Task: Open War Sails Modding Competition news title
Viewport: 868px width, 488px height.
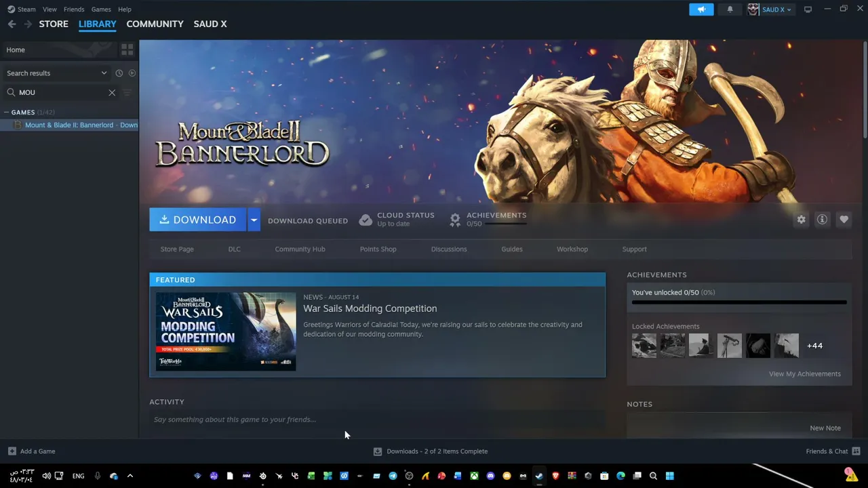Action: click(x=370, y=308)
